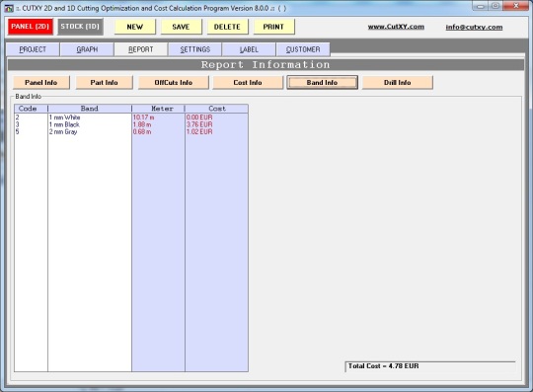Image resolution: width=533 pixels, height=392 pixels.
Task: Open the www.CutXY.com link
Action: [x=396, y=27]
